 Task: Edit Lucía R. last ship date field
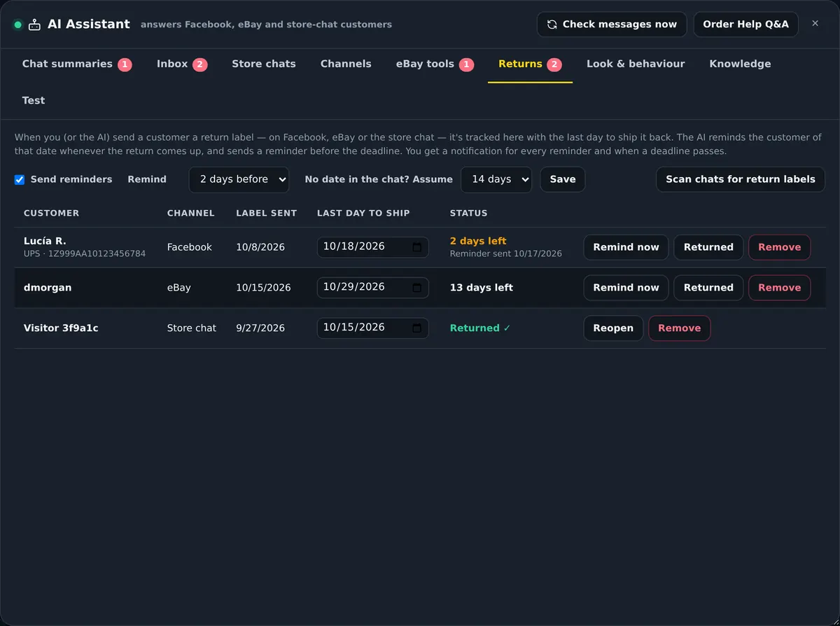pos(372,247)
